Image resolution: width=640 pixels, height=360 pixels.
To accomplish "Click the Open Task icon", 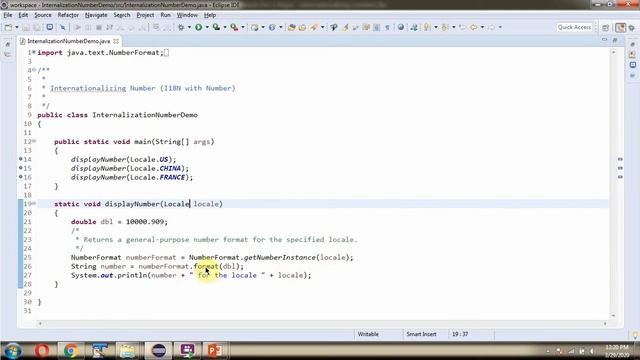I will (302, 27).
